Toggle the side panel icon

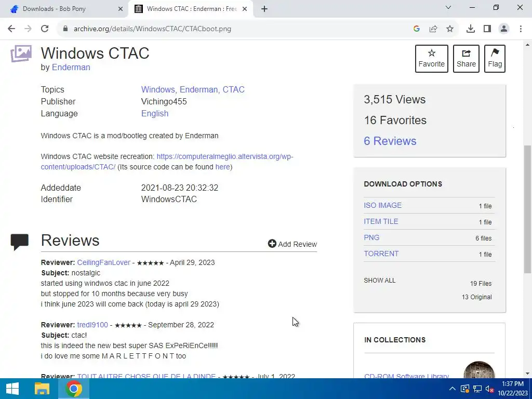pyautogui.click(x=487, y=29)
